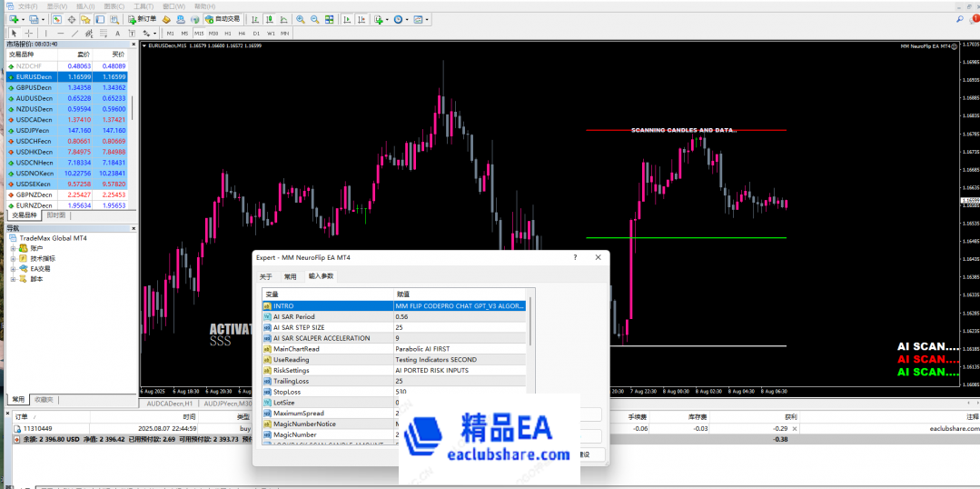Switch chart timeframe to H1
This screenshot has width=980, height=489.
coord(227,34)
